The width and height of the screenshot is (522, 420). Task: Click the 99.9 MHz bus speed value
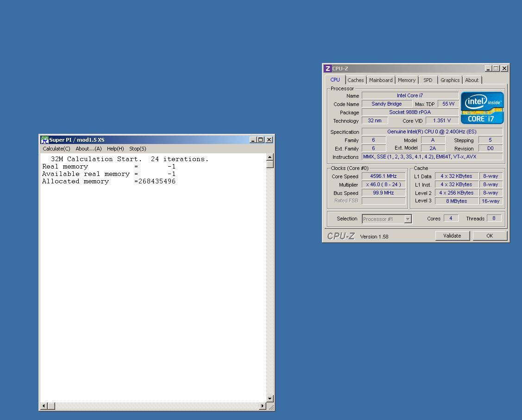pyautogui.click(x=384, y=193)
